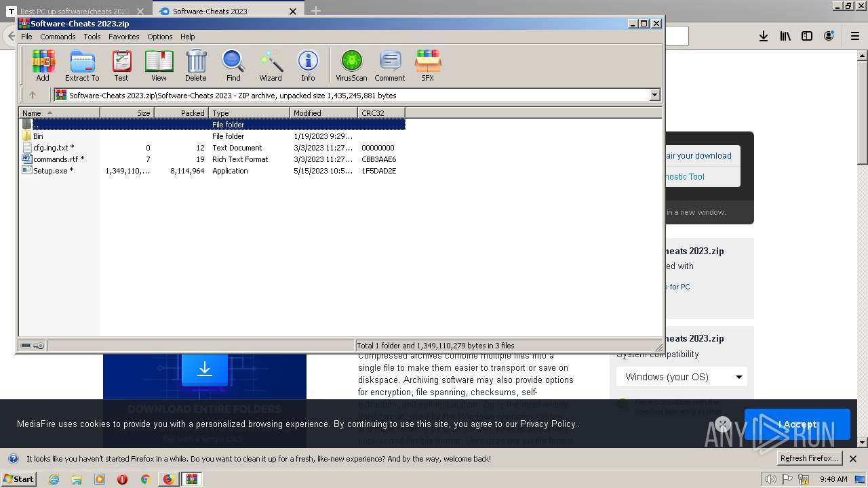Click the blue download folder button

point(204,369)
